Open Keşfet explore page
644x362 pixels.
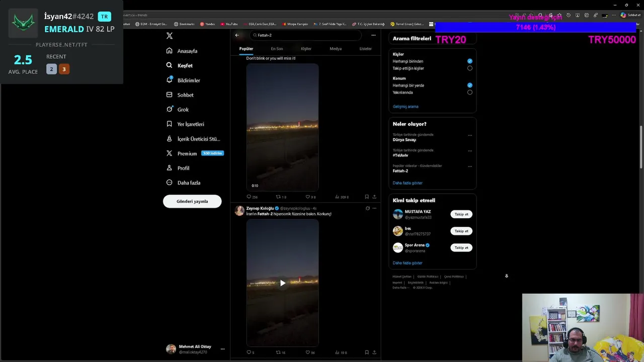180,65
